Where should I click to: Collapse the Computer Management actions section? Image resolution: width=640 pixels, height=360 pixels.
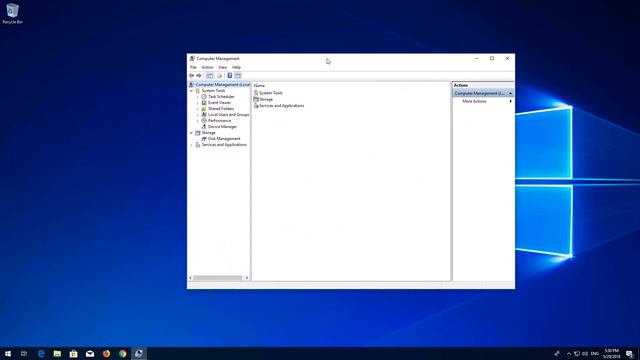point(510,93)
